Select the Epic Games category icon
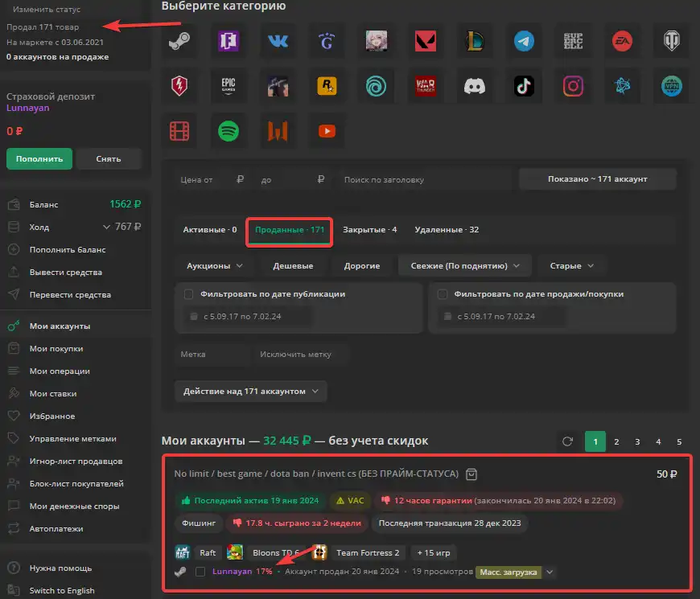The image size is (700, 599). tap(229, 86)
